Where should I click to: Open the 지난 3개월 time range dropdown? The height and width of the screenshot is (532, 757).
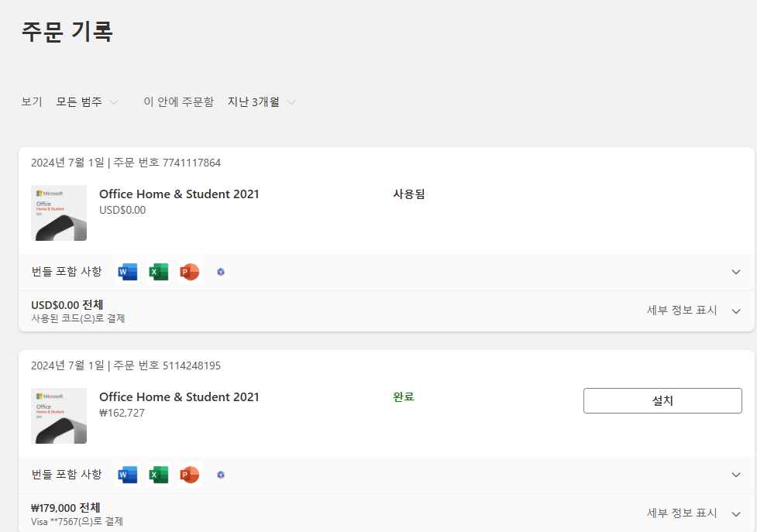(262, 101)
